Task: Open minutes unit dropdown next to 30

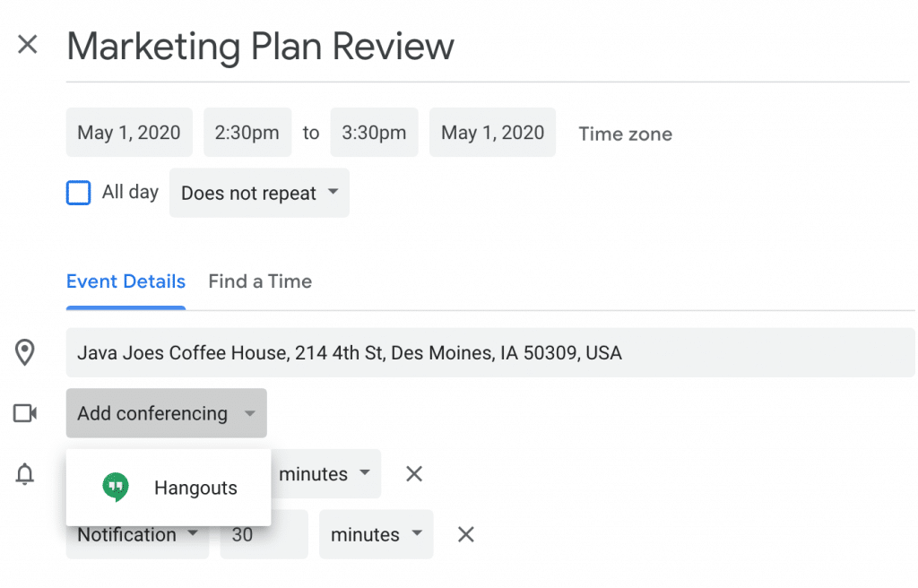Action: (x=376, y=535)
